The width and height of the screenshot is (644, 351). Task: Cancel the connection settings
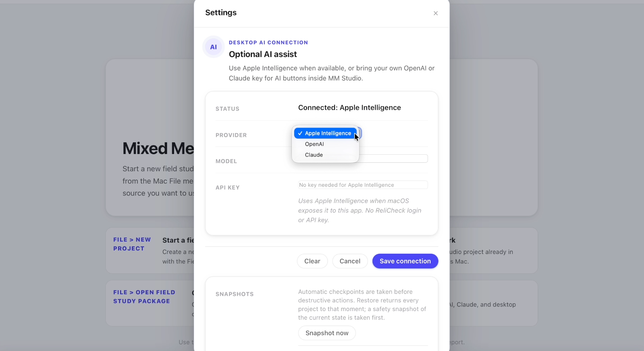pyautogui.click(x=350, y=261)
